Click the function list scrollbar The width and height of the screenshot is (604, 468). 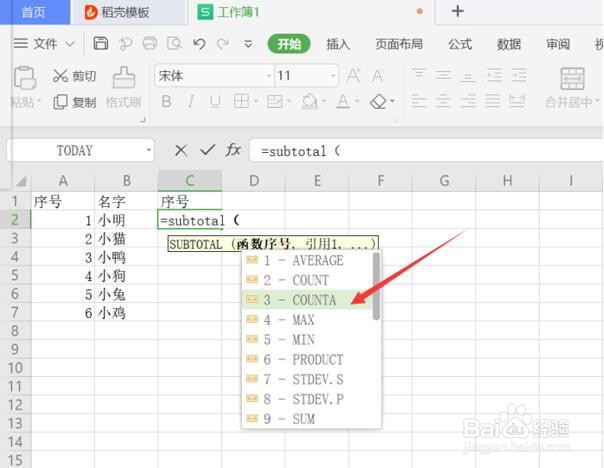(x=376, y=286)
